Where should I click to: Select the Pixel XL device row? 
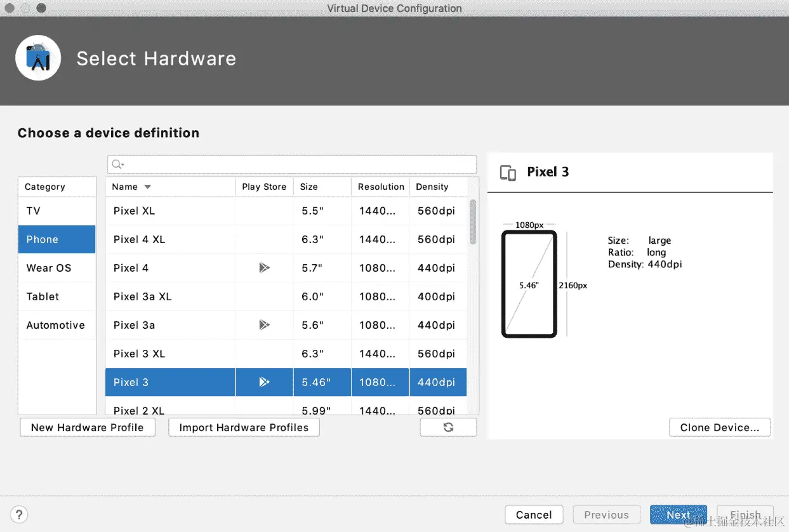coord(286,211)
